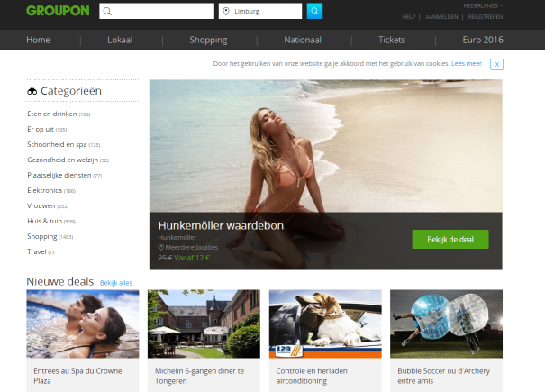545x392 pixels.
Task: Open the Nederlands language dropdown
Action: pos(483,5)
